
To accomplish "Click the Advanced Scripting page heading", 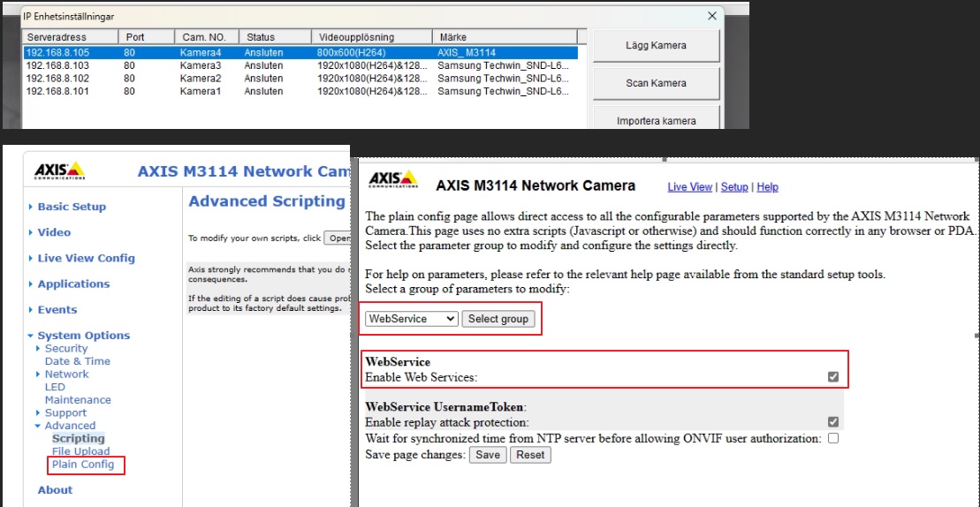I will (267, 201).
